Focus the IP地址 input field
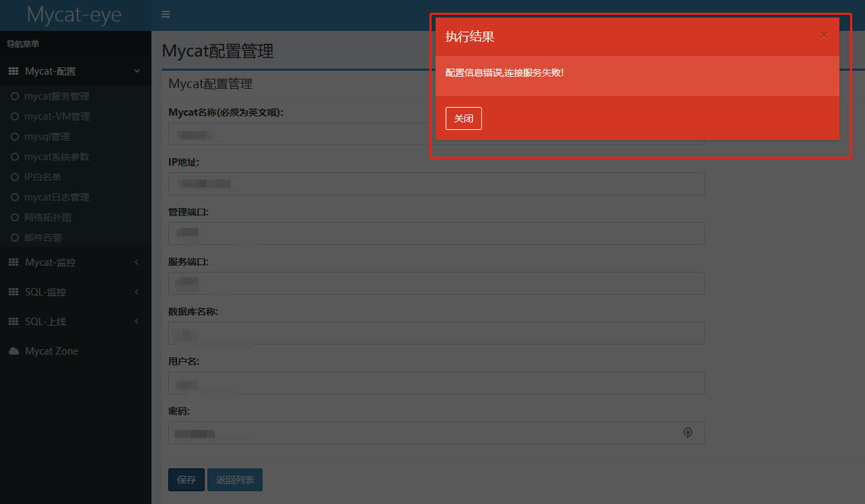Screen dimensions: 865x504 (436, 184)
